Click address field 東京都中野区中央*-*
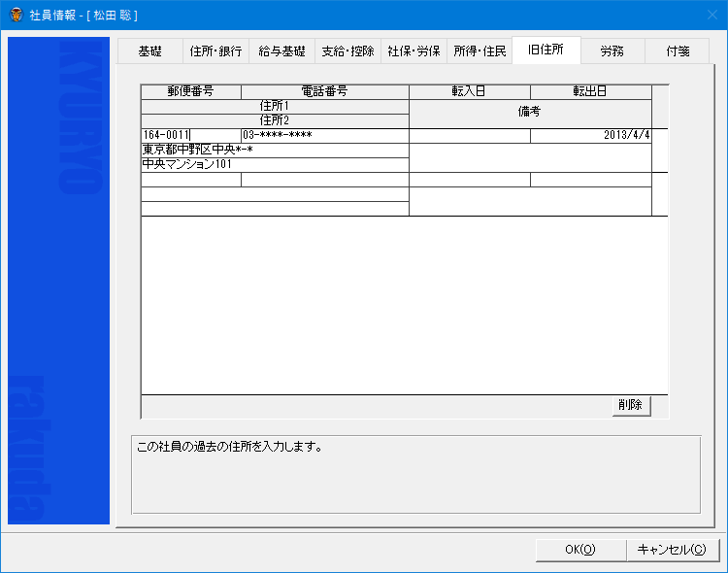Viewport: 728px width, 573px height. 275,151
